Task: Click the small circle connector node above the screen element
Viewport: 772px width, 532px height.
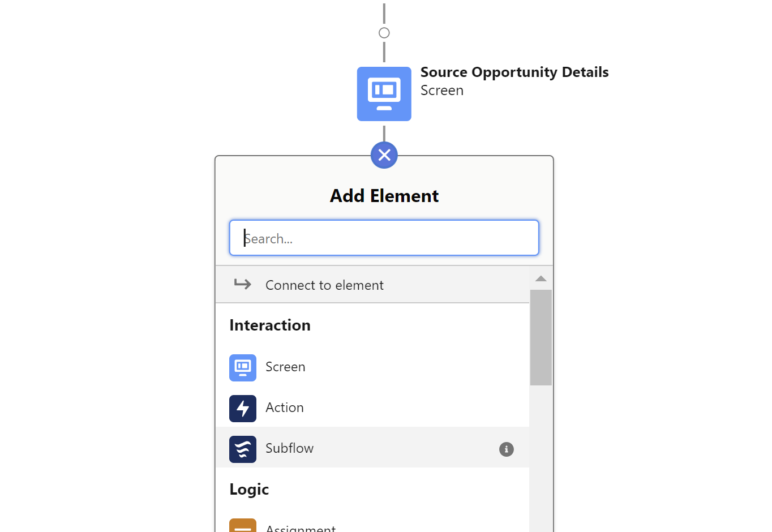Action: tap(384, 33)
